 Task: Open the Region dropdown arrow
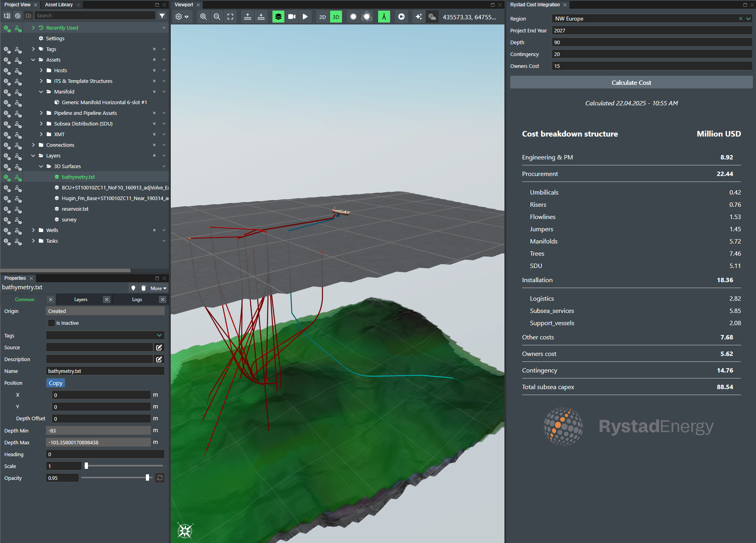coord(748,19)
